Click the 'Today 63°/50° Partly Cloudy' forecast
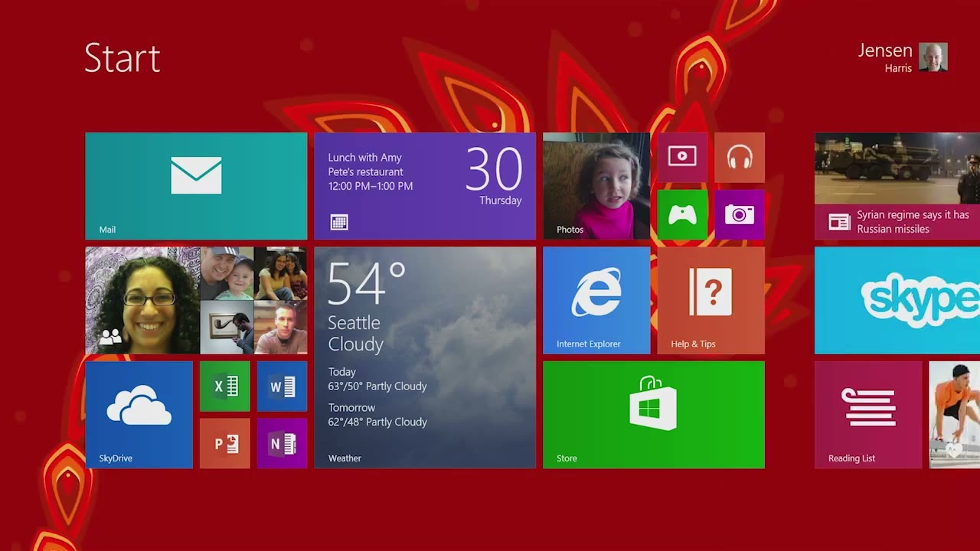980x551 pixels. tap(377, 379)
